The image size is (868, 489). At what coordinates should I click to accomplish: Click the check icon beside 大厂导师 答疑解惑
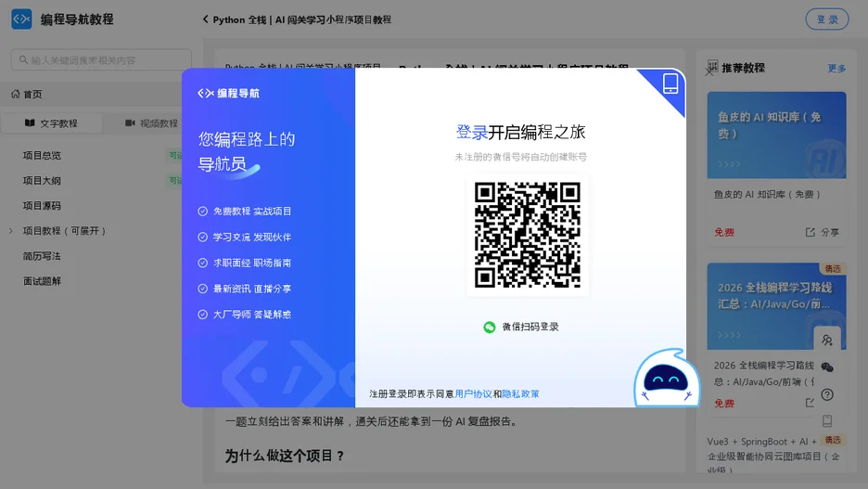(x=202, y=314)
